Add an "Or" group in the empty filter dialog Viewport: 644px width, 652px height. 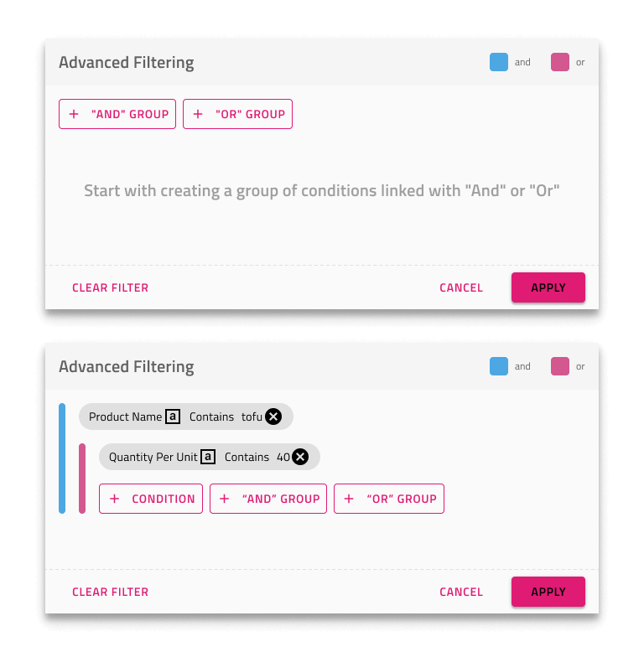[237, 114]
